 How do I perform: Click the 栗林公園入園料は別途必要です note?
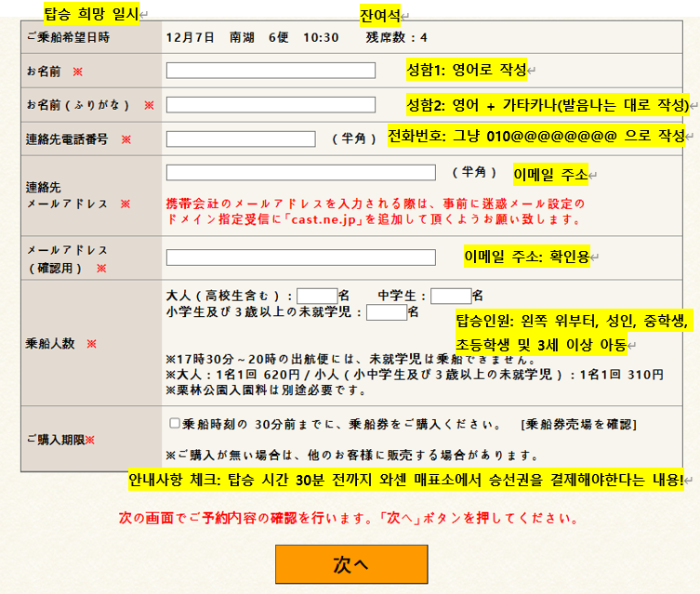tap(266, 390)
